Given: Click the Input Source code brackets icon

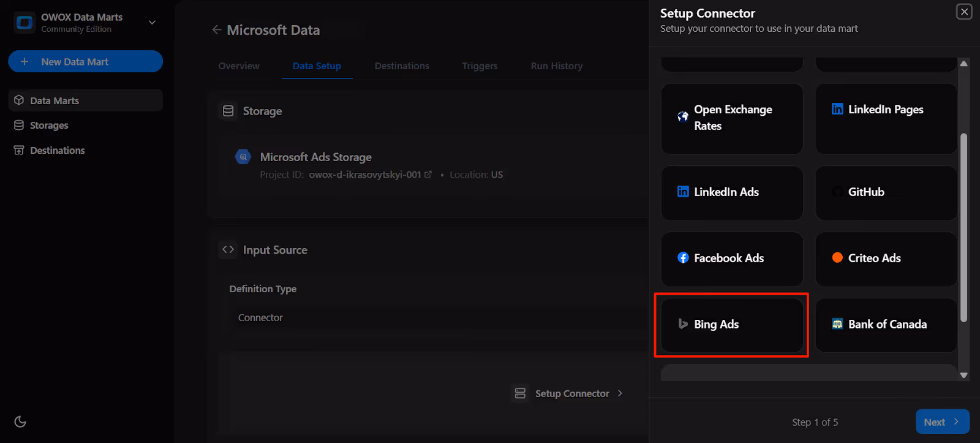Looking at the screenshot, I should tap(228, 249).
